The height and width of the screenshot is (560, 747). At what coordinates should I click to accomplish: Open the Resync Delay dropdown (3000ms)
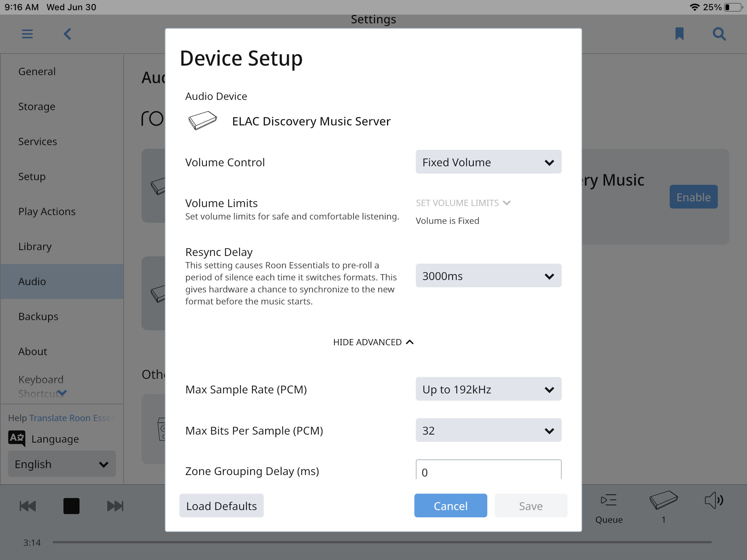(488, 276)
